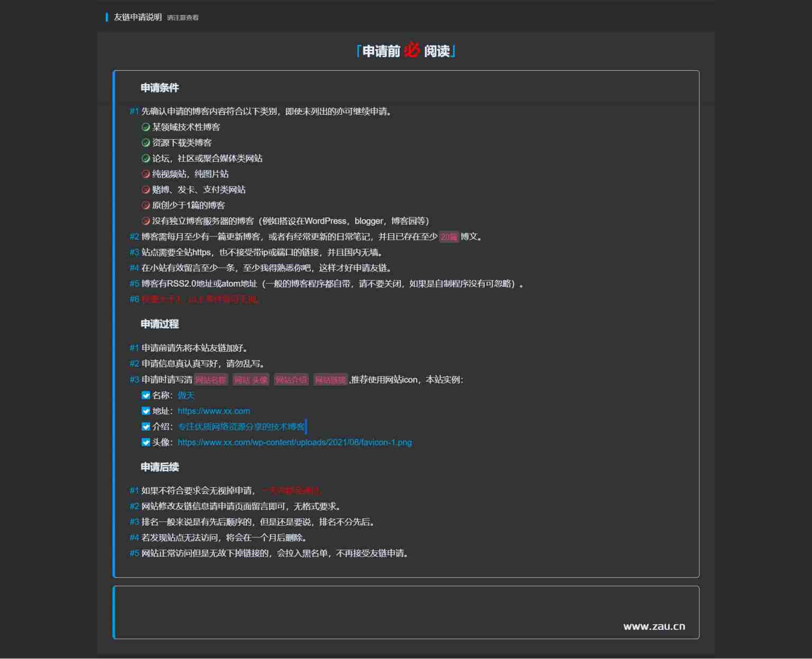
Task: Click the 20篇 highlighted tag
Action: [x=449, y=237]
